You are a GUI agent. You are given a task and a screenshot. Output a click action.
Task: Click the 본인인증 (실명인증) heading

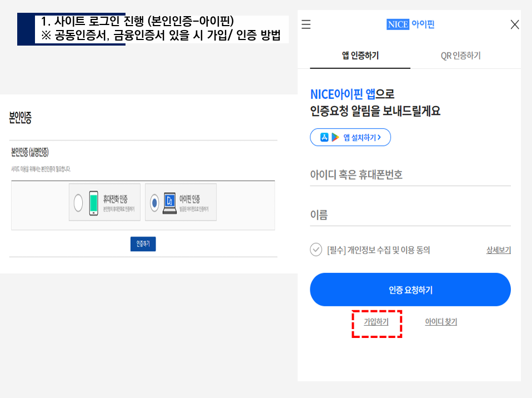pyautogui.click(x=30, y=152)
